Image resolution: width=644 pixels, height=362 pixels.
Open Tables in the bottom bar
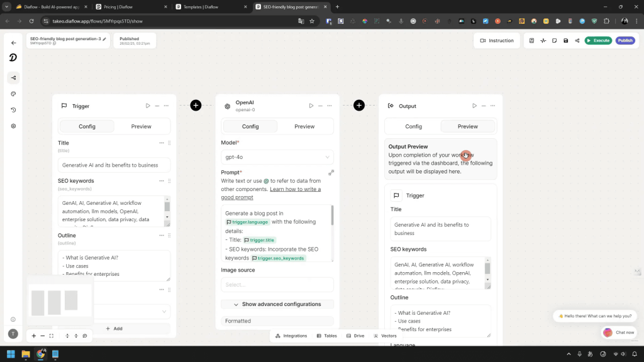(327, 336)
